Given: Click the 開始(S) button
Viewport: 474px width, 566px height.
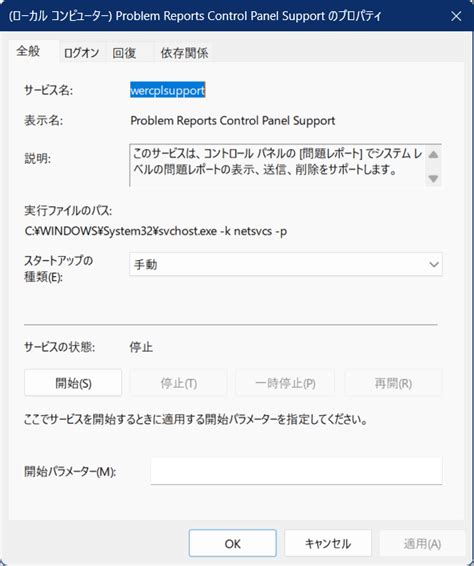Looking at the screenshot, I should tap(73, 383).
